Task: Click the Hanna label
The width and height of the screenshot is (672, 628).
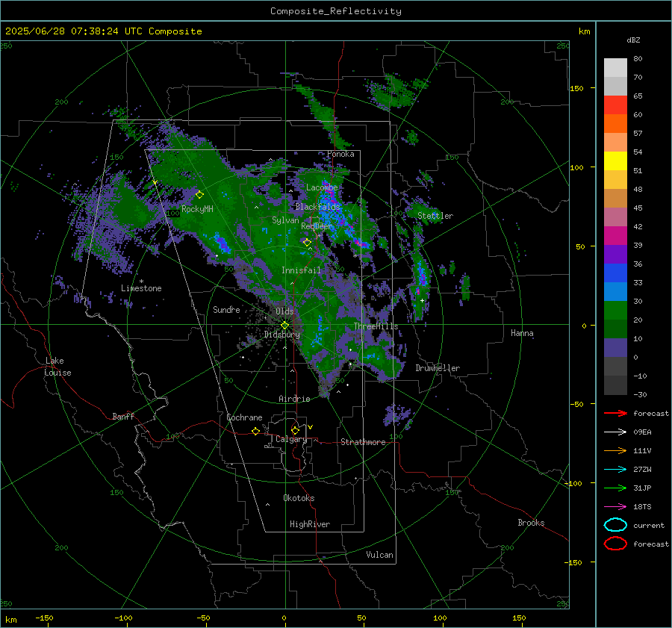Action: pyautogui.click(x=522, y=333)
